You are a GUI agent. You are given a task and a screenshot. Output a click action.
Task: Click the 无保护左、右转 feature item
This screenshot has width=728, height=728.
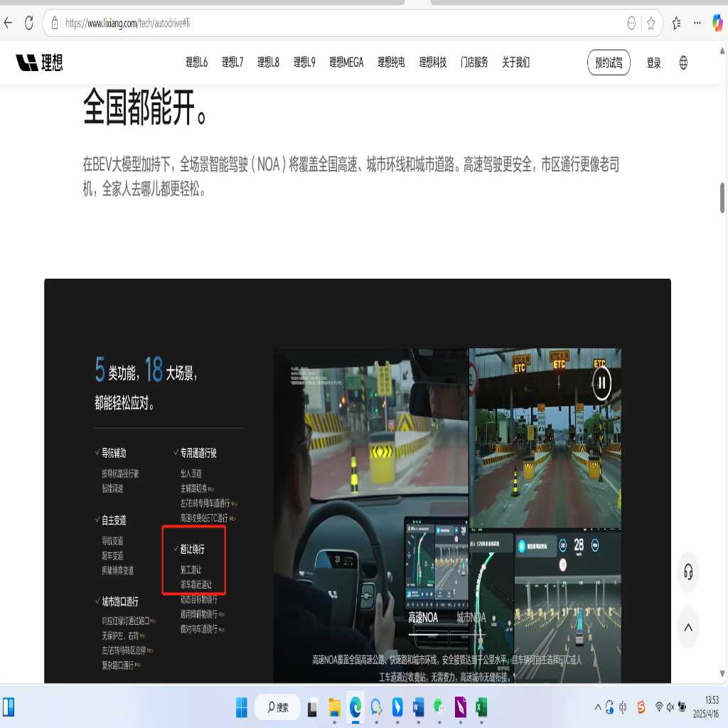(120, 636)
